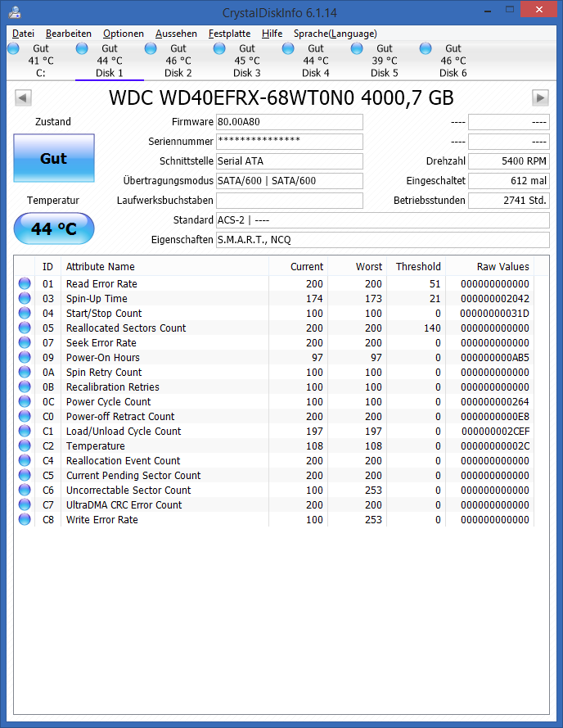Screen dimensions: 563x728
Task: Switch to the Disk 6 tab label
Action: 453,73
